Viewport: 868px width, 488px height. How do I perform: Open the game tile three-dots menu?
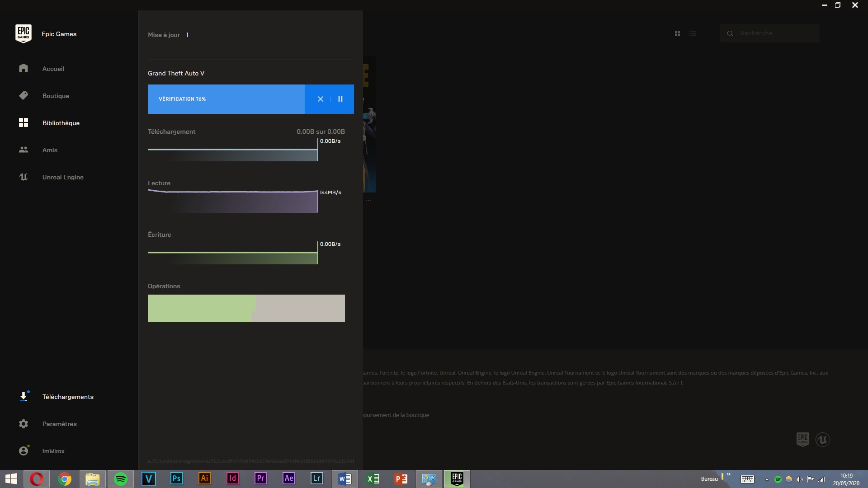pos(368,201)
